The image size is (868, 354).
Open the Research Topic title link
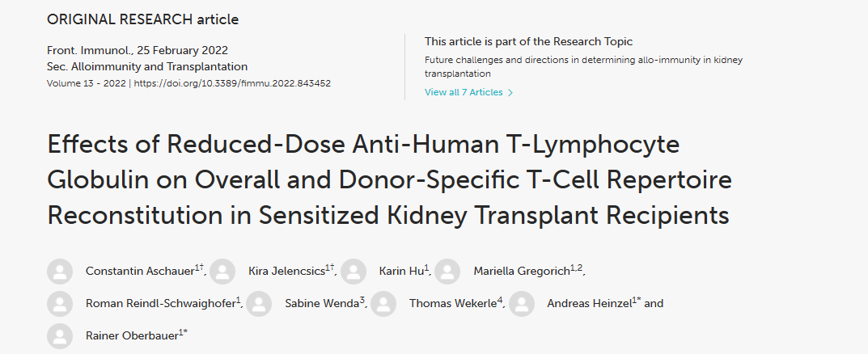point(583,66)
